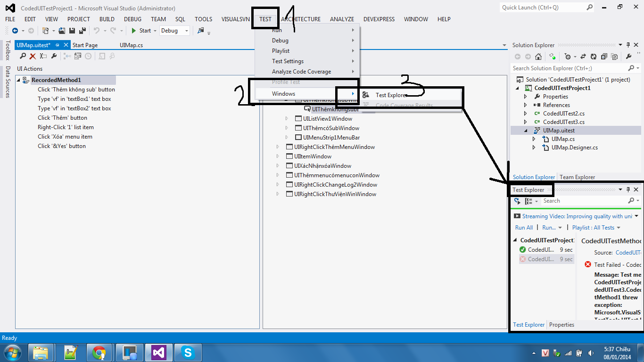
Task: Click the Navigate Backward arrow icon
Action: pos(15,31)
